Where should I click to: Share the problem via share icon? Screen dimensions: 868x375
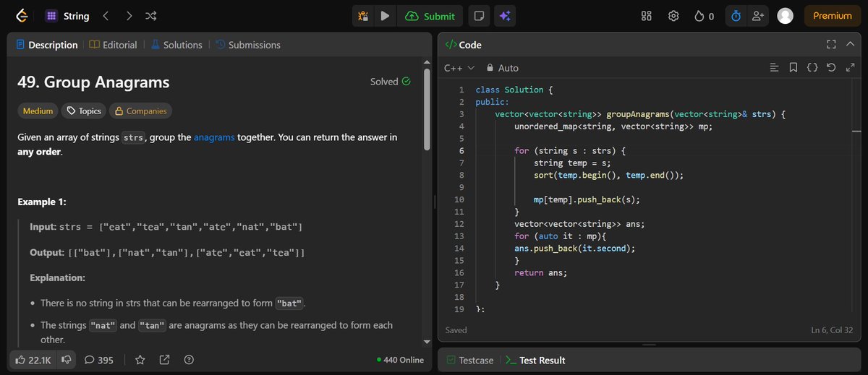(x=164, y=360)
